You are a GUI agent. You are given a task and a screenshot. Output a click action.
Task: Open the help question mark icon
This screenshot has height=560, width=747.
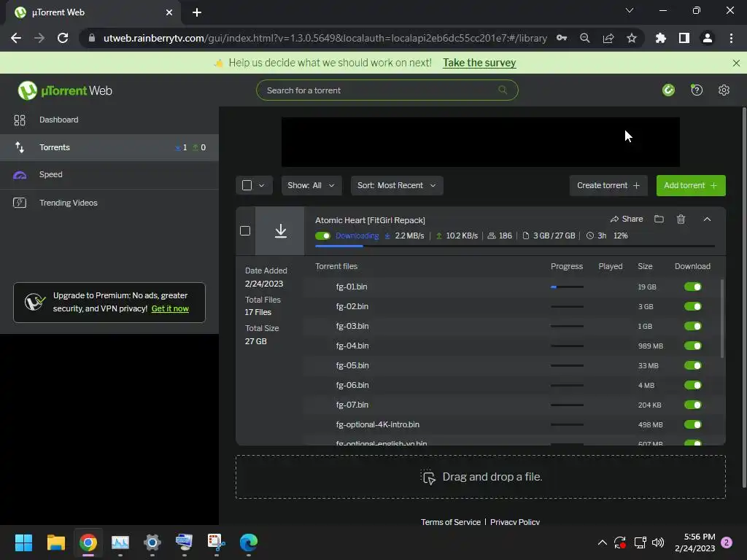click(x=697, y=90)
